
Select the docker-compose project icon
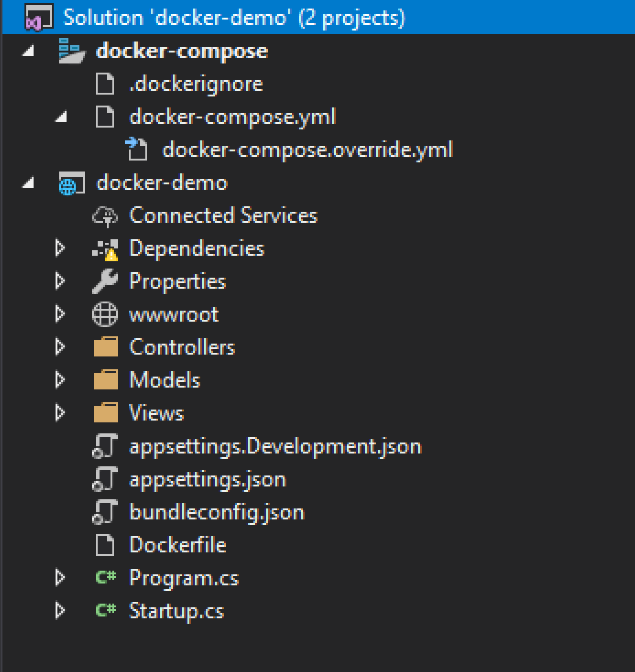pyautogui.click(x=73, y=51)
